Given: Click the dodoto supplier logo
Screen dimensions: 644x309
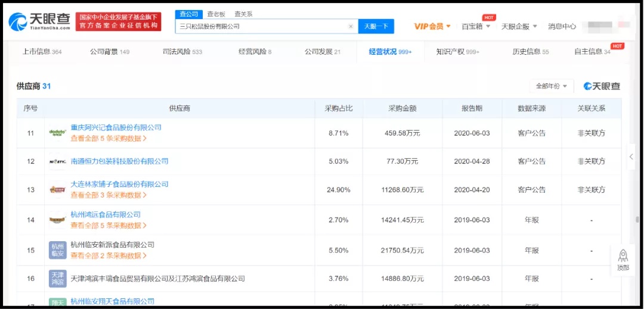Looking at the screenshot, I should [x=57, y=133].
